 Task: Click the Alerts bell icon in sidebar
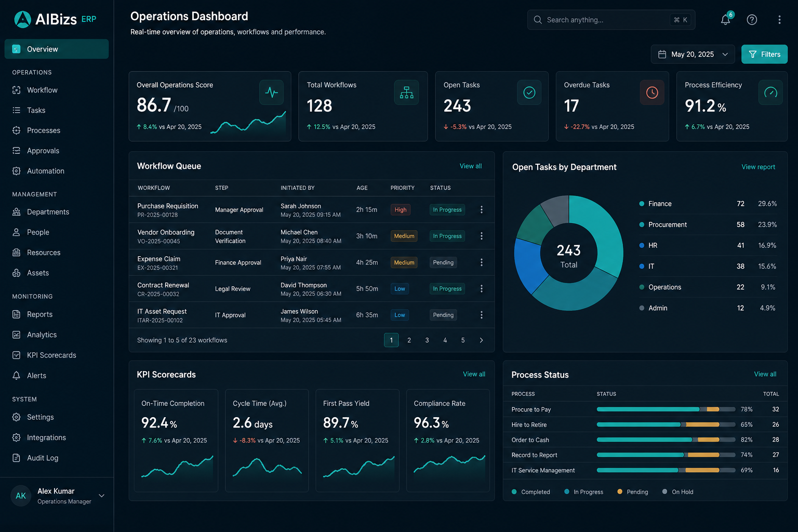tap(17, 376)
